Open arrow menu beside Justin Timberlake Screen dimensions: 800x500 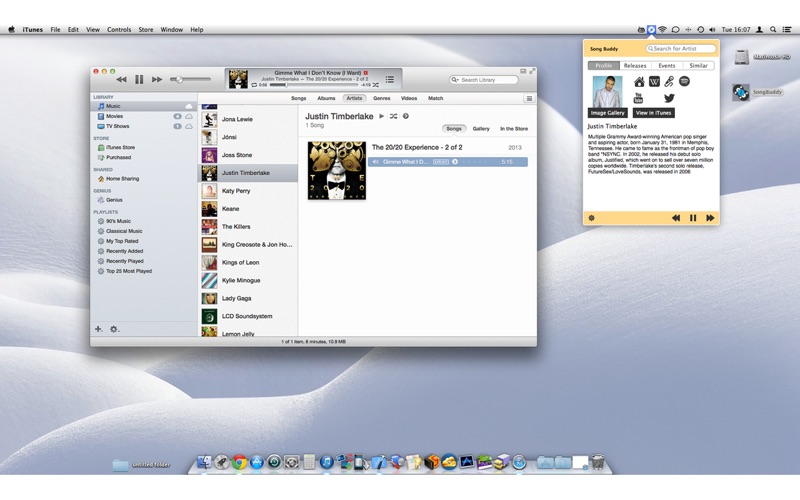click(406, 116)
